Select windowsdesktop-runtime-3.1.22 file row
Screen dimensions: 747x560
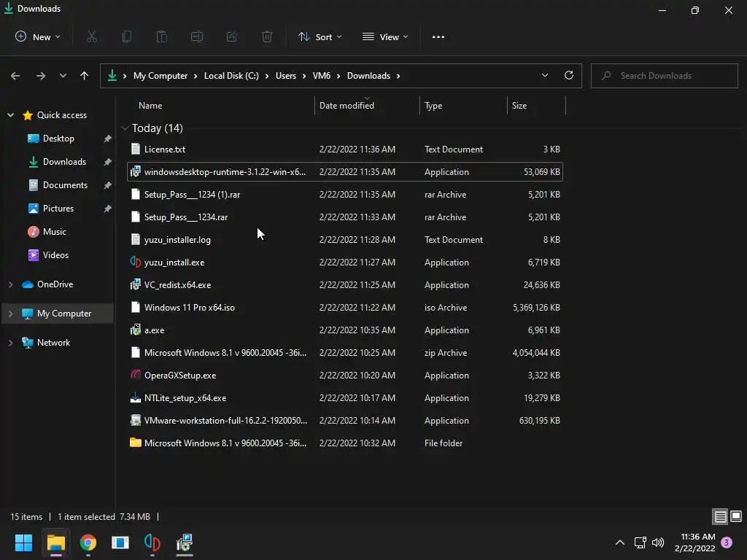345,172
